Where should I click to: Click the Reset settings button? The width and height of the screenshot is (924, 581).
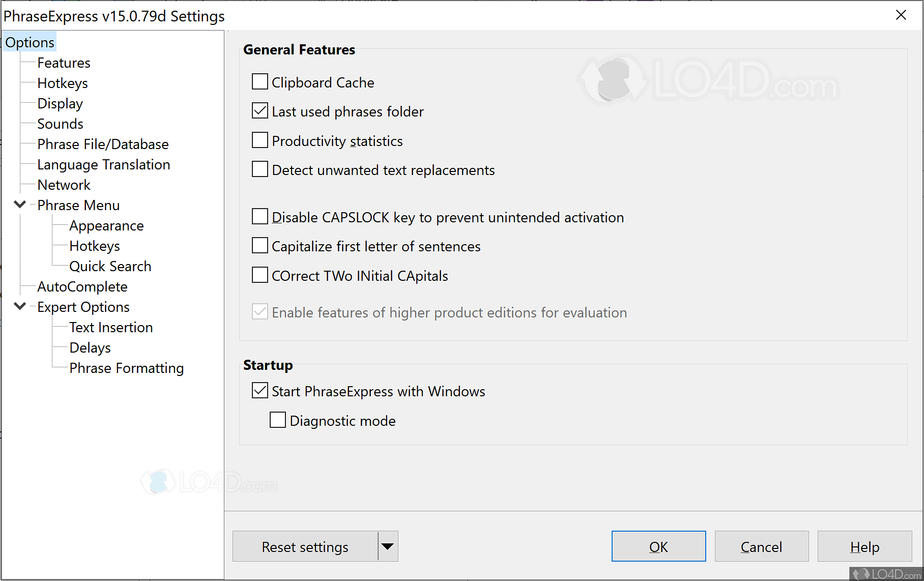pos(305,546)
